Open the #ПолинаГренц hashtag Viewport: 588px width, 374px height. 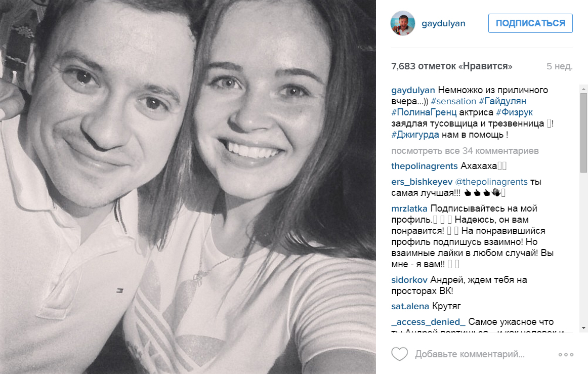point(424,112)
